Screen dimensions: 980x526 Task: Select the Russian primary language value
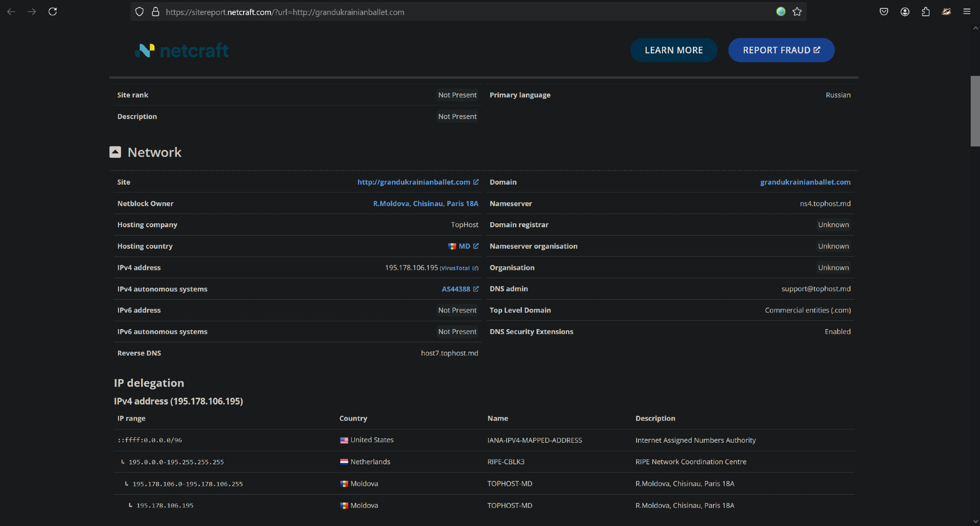pos(838,95)
